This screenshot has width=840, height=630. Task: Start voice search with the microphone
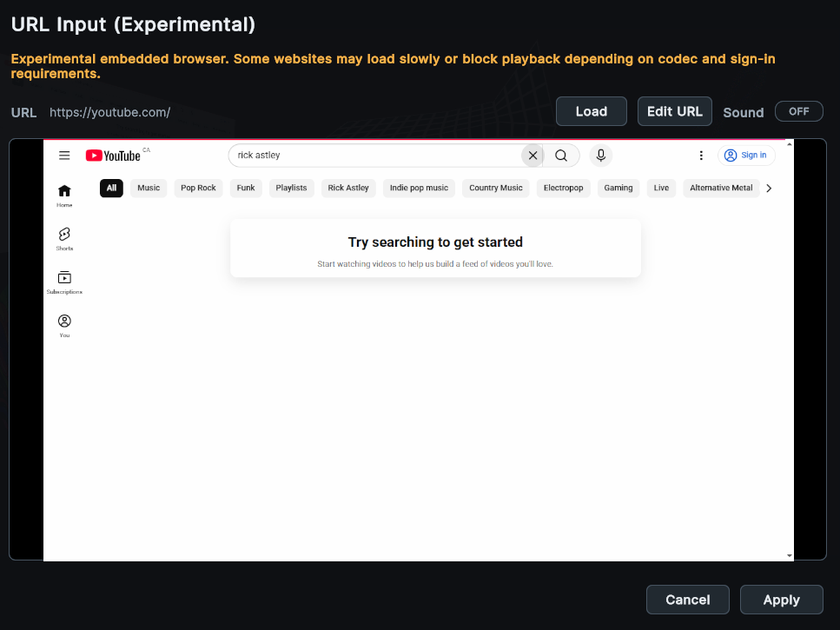[x=600, y=156]
